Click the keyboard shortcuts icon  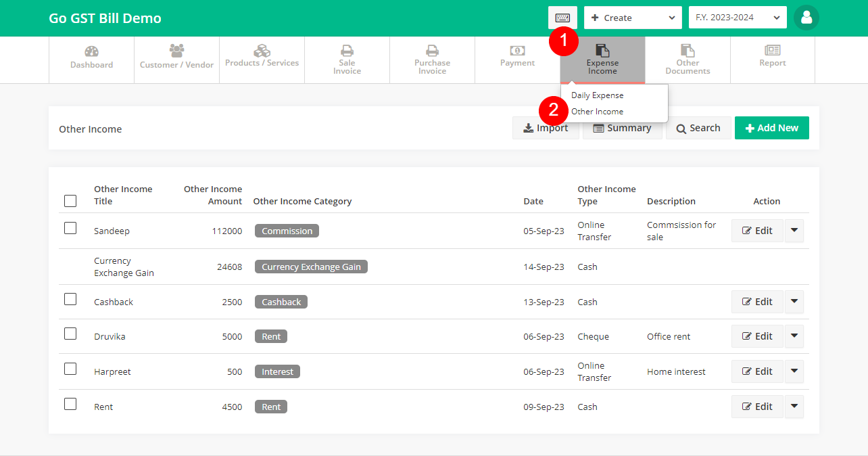pos(562,18)
